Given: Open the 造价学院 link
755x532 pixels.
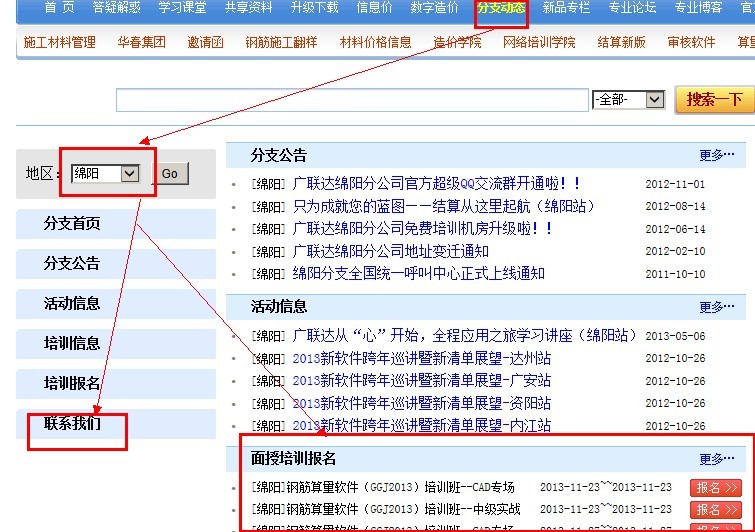Looking at the screenshot, I should [457, 42].
